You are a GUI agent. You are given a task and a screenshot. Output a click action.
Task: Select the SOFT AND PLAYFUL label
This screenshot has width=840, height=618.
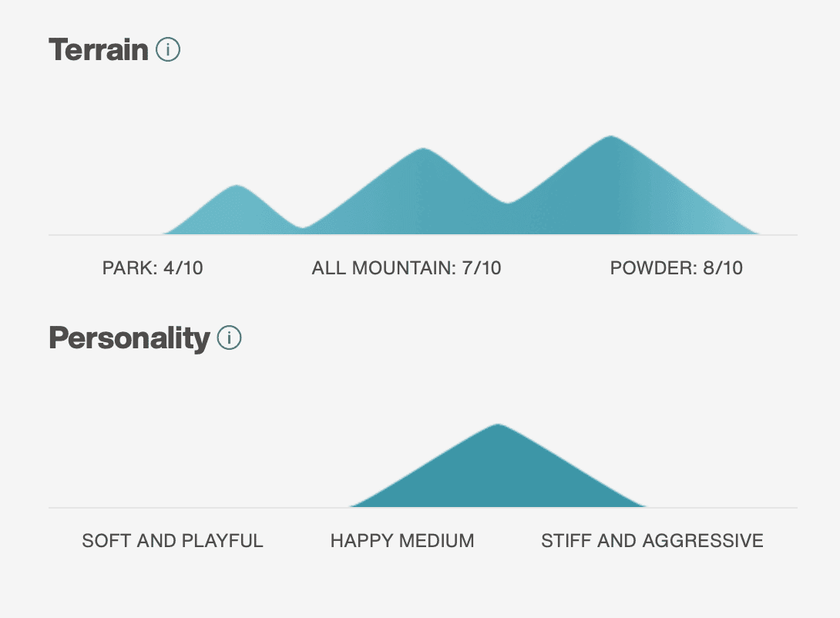[x=173, y=541]
